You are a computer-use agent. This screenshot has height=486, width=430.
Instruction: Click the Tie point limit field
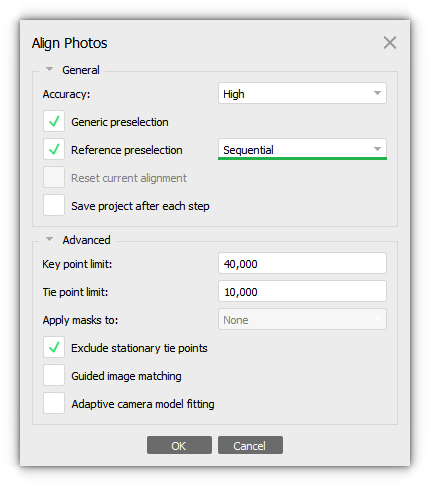click(x=302, y=291)
